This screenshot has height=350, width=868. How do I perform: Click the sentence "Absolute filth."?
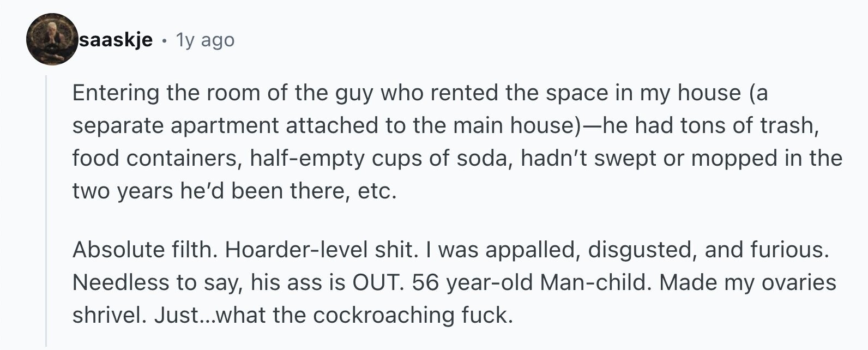point(144,250)
